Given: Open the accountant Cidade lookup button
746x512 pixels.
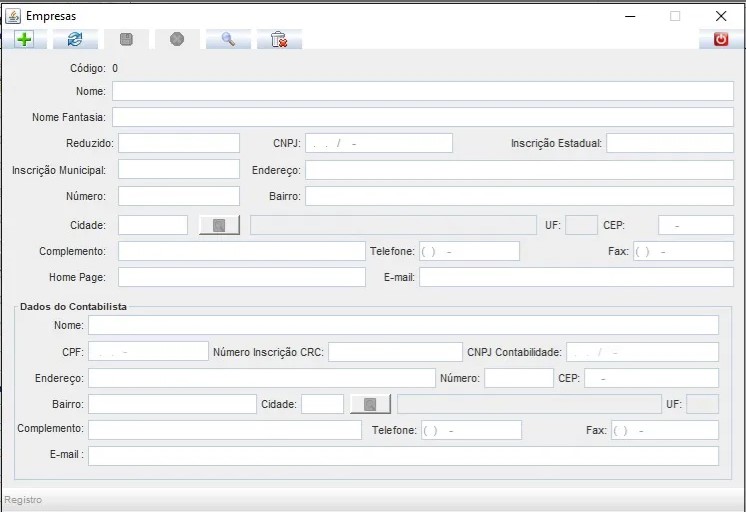Looking at the screenshot, I should [369, 404].
